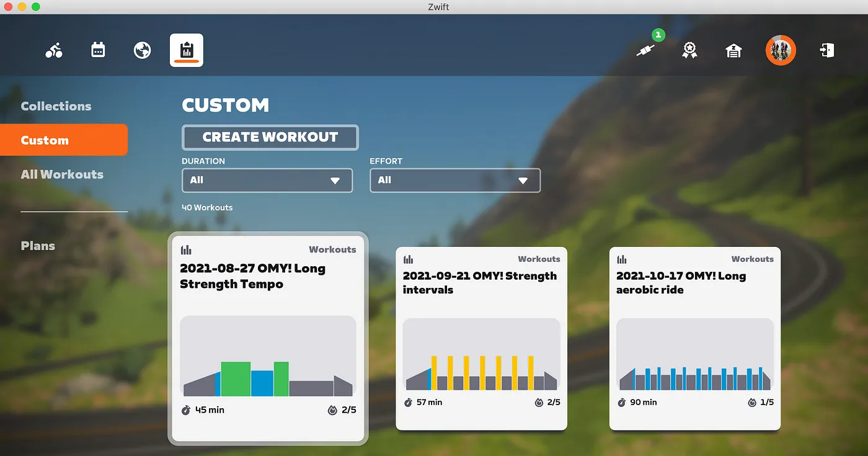Open the Long aerobic ride workout title
Screen dimensions: 868x456
[x=681, y=282]
